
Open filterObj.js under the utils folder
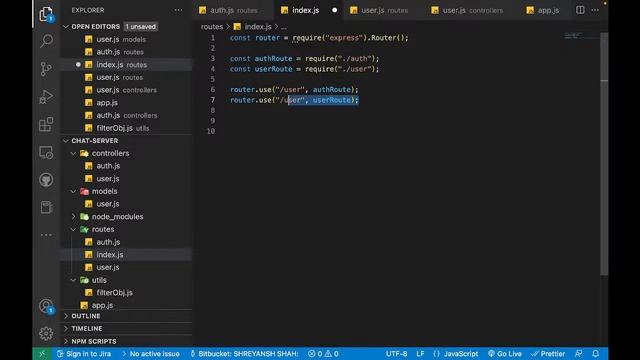click(126, 293)
